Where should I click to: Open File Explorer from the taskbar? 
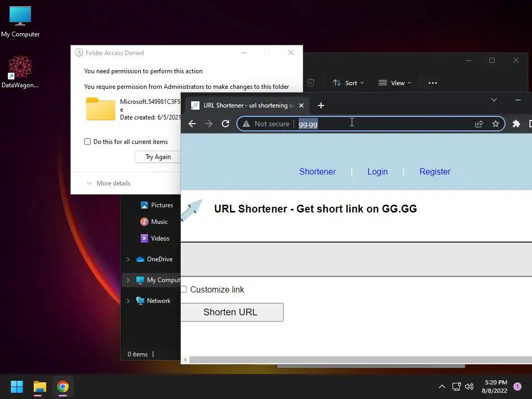click(39, 387)
